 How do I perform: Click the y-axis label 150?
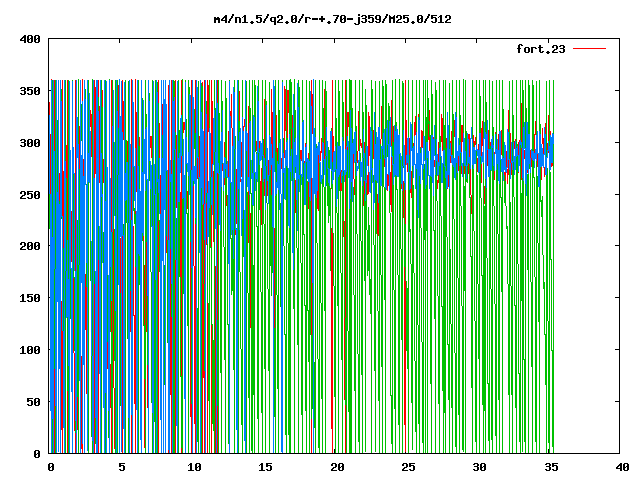pos(30,298)
